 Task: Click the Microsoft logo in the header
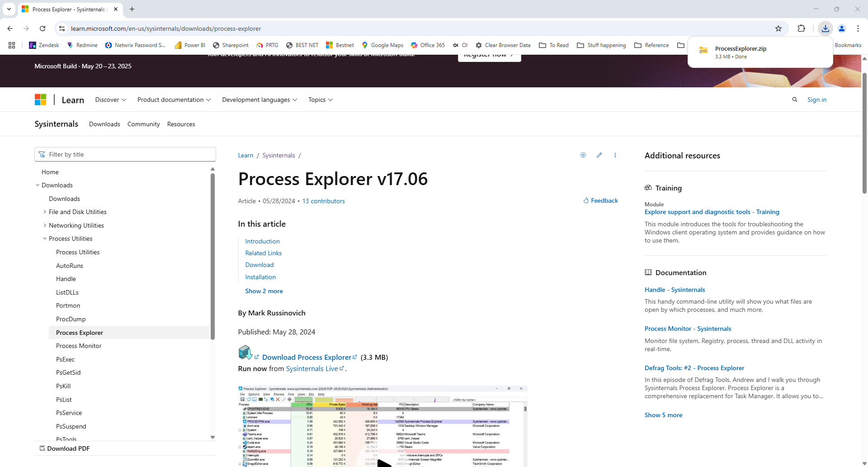(41, 100)
